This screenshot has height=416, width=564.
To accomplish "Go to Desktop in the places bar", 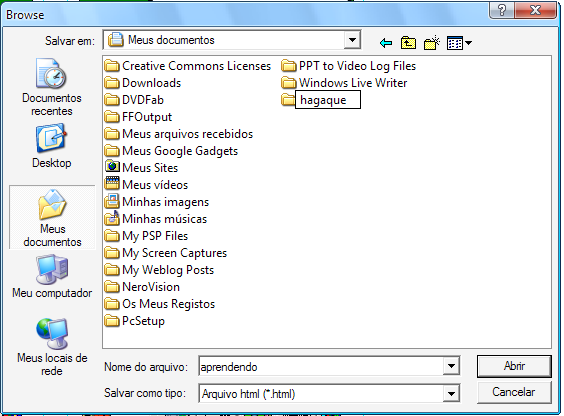I will tap(51, 146).
